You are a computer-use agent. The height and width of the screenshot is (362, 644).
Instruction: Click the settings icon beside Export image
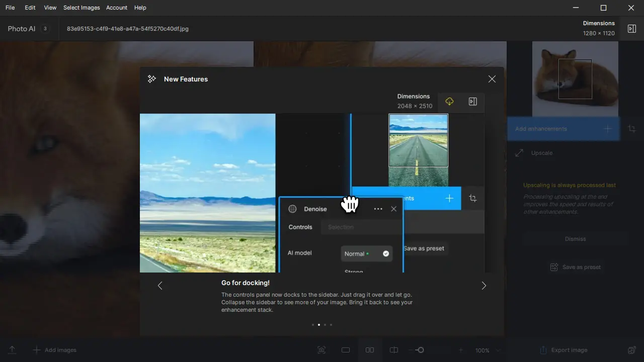point(632,350)
